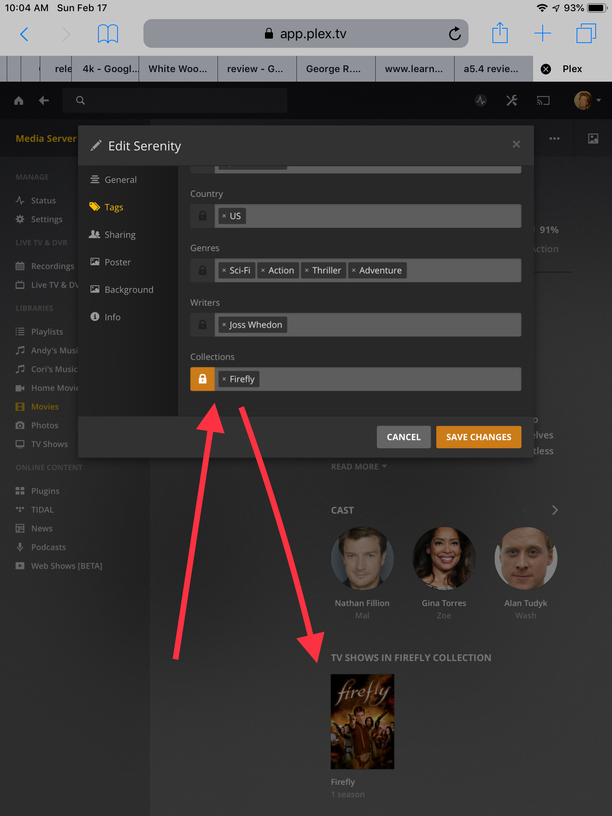Open Status in sidebar
Viewport: 612px width, 816px height.
click(35, 200)
